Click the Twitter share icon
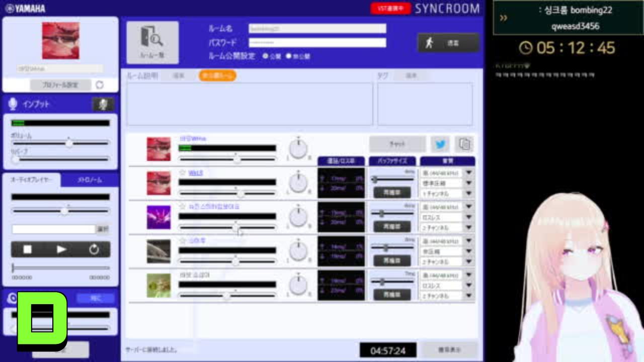Viewport: 644px width, 362px height. click(440, 144)
